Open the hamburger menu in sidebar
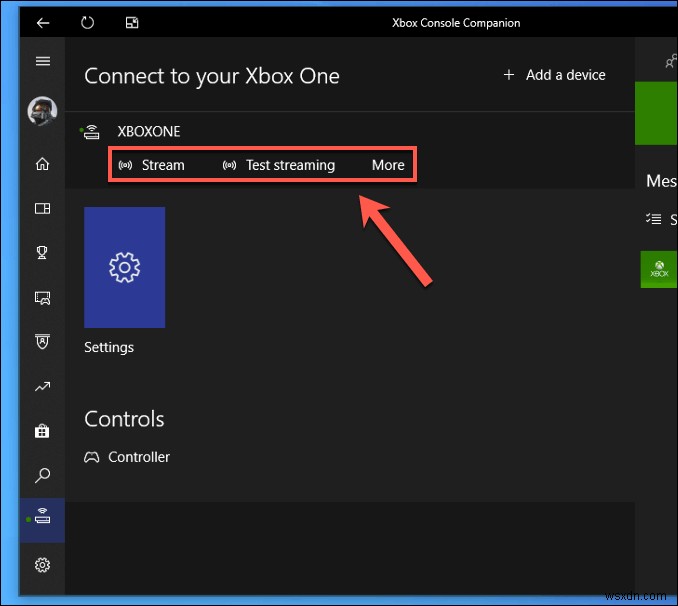The height and width of the screenshot is (606, 678). 43,61
